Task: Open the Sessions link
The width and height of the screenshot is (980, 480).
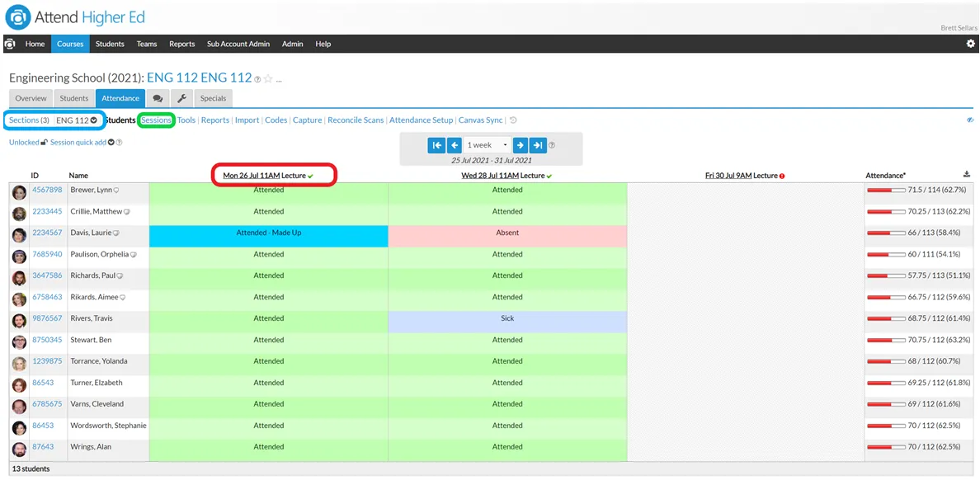Action: (156, 120)
